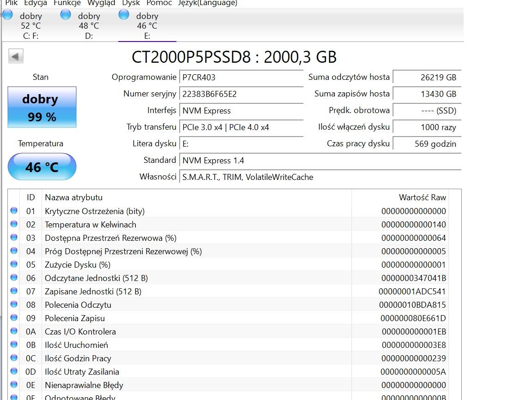Click the transfer mode field PCIe 3.0 x4
This screenshot has height=400, width=532.
241,127
